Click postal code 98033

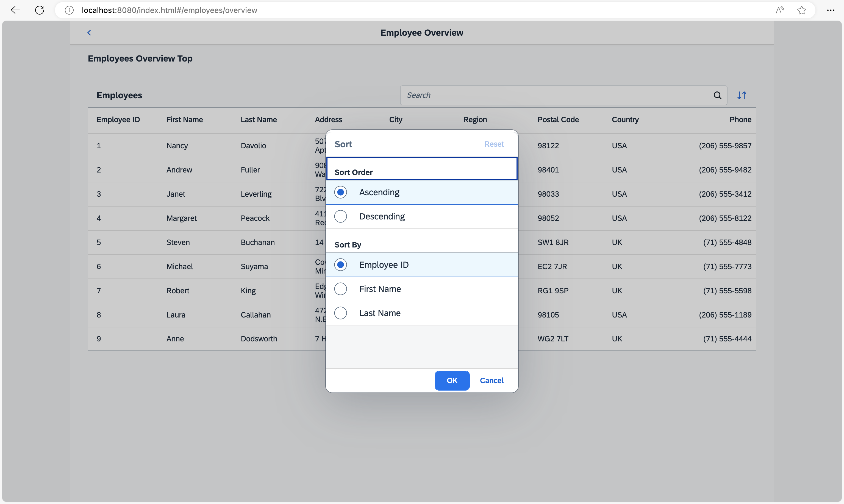click(x=548, y=194)
